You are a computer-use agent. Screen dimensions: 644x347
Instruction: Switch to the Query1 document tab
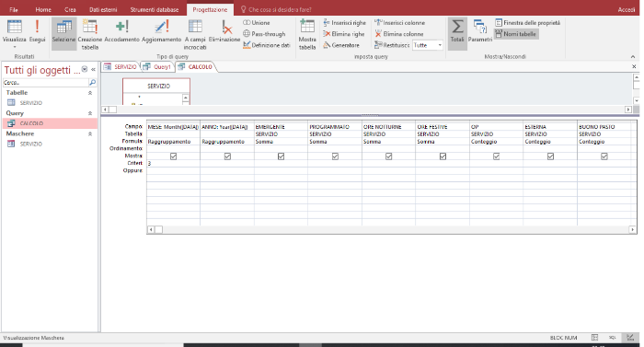158,66
